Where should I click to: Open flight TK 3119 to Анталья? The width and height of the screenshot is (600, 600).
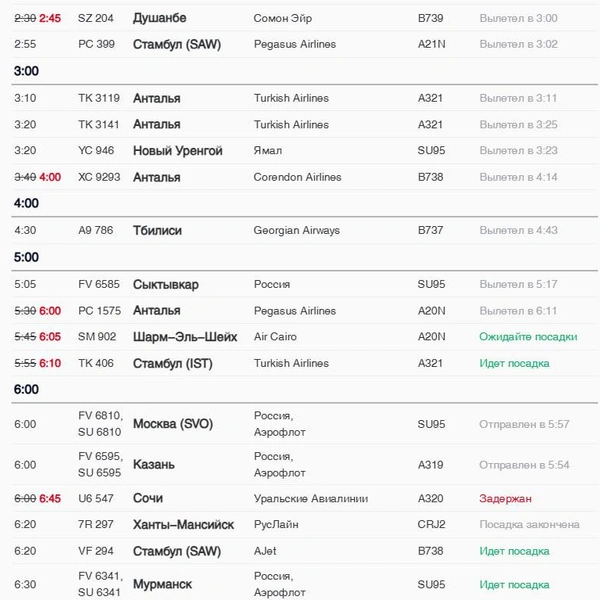305,98
